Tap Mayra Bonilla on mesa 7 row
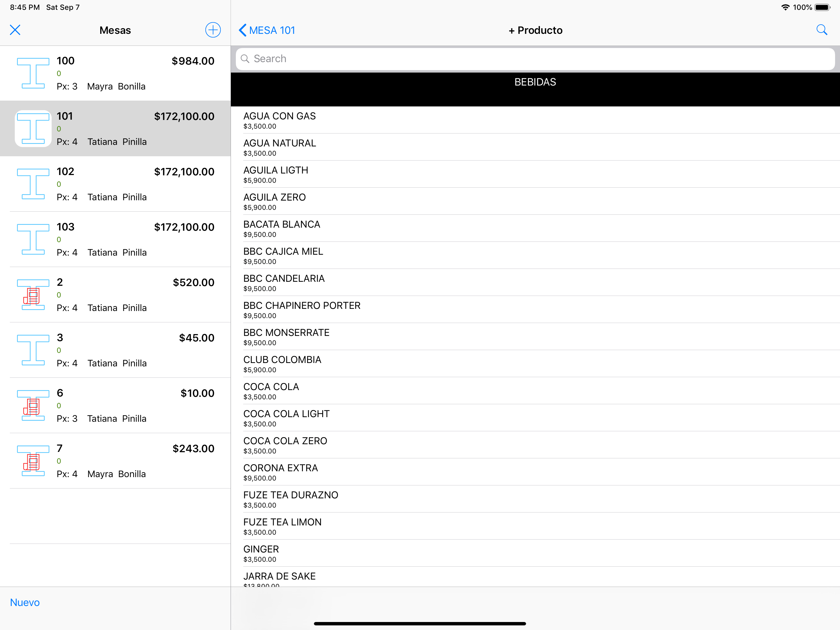840x630 pixels. tap(117, 474)
